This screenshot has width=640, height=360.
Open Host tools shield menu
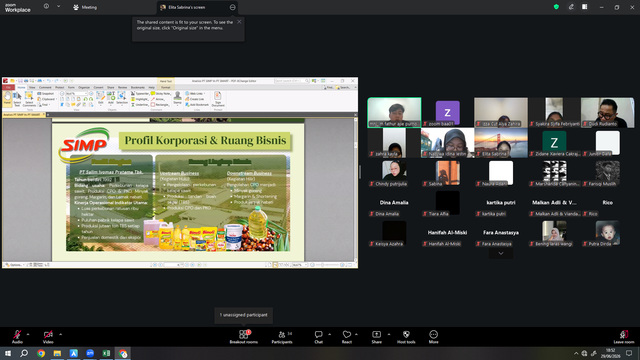[406, 337]
